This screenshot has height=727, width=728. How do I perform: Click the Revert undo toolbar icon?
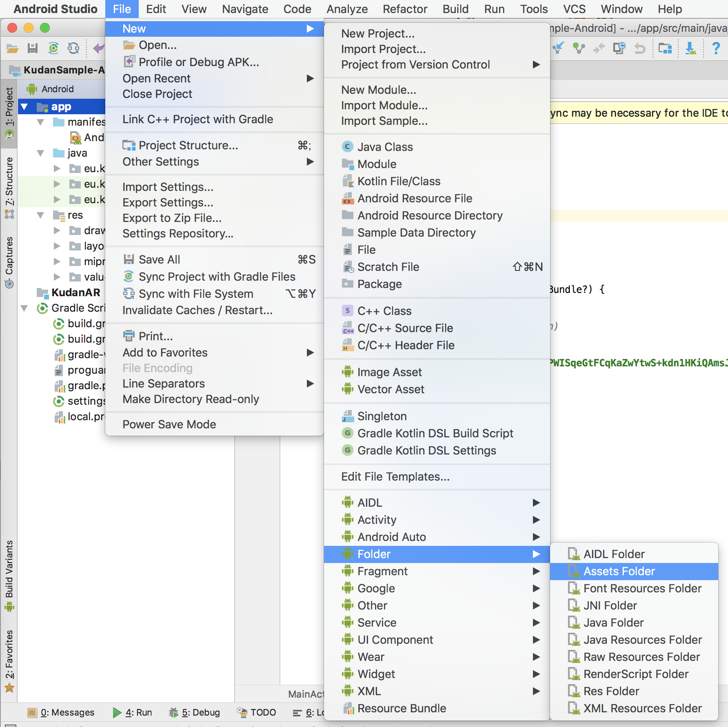point(639,49)
